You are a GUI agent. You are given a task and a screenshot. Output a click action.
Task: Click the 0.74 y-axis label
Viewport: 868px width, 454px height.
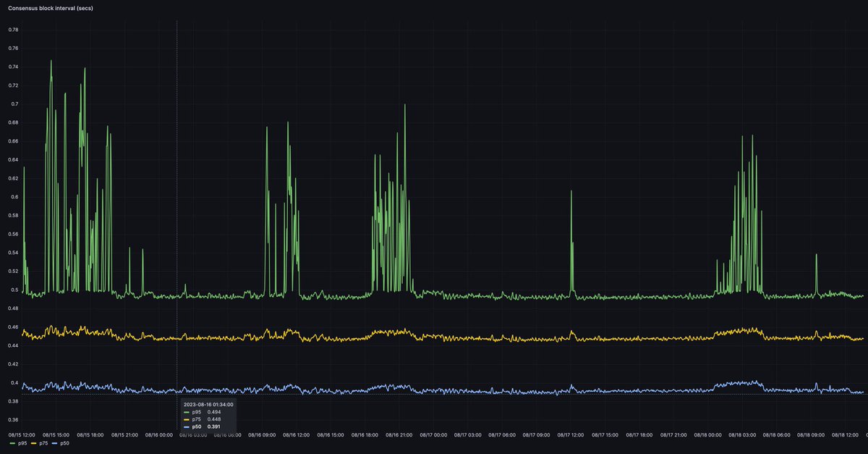(x=13, y=67)
